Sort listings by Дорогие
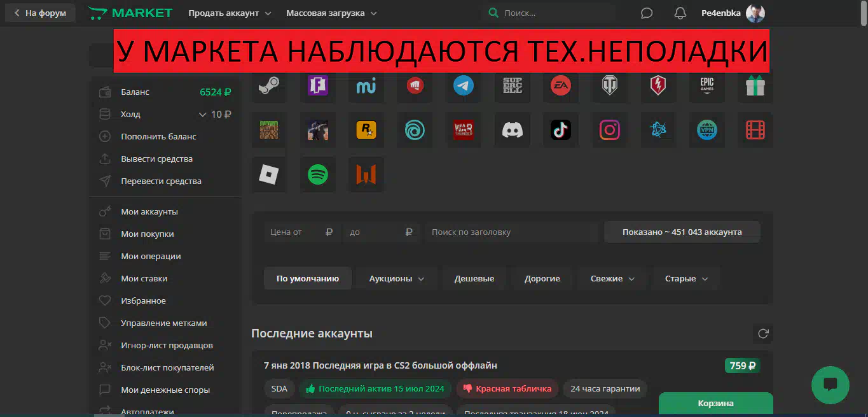This screenshot has height=417, width=868. click(x=542, y=278)
